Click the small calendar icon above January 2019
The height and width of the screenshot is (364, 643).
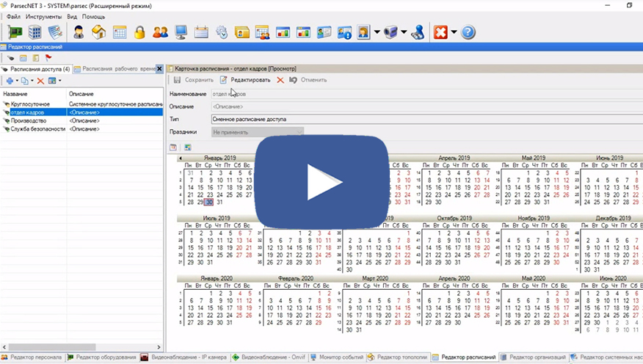coord(173,148)
